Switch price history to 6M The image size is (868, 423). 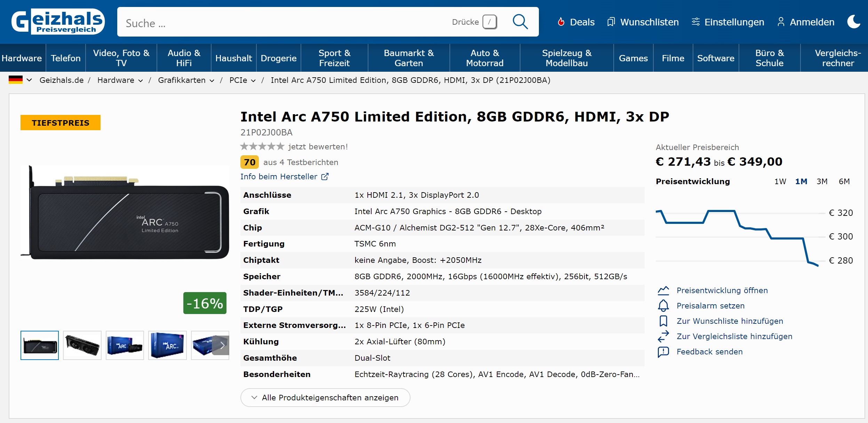(x=844, y=181)
